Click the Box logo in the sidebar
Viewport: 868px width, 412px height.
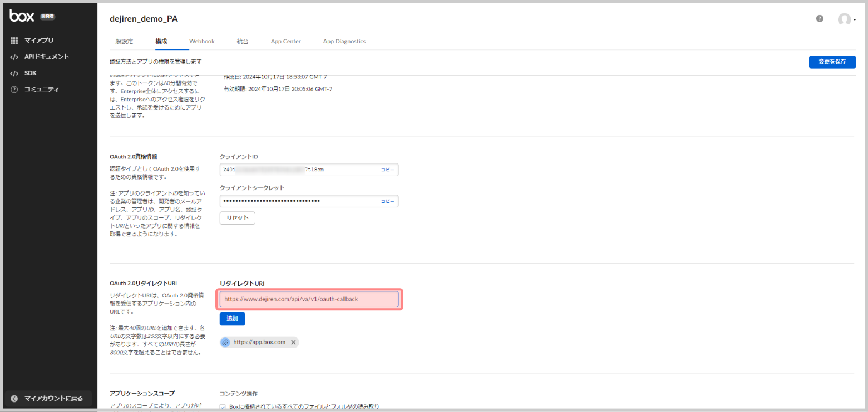22,16
